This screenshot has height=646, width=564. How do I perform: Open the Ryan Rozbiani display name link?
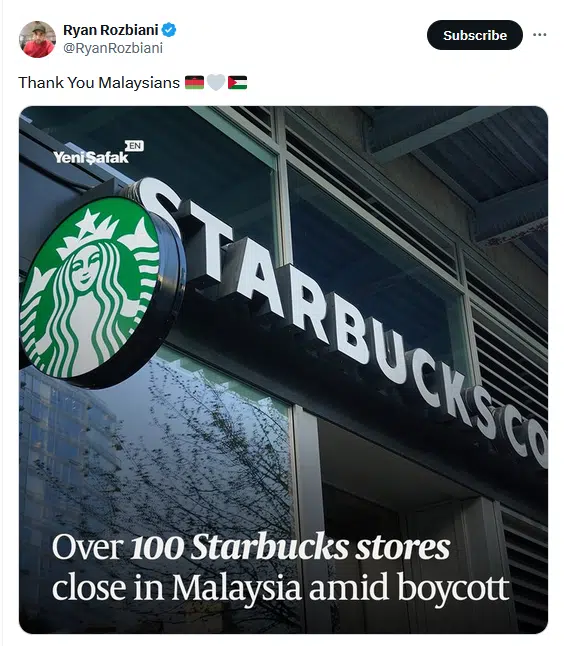click(x=110, y=30)
